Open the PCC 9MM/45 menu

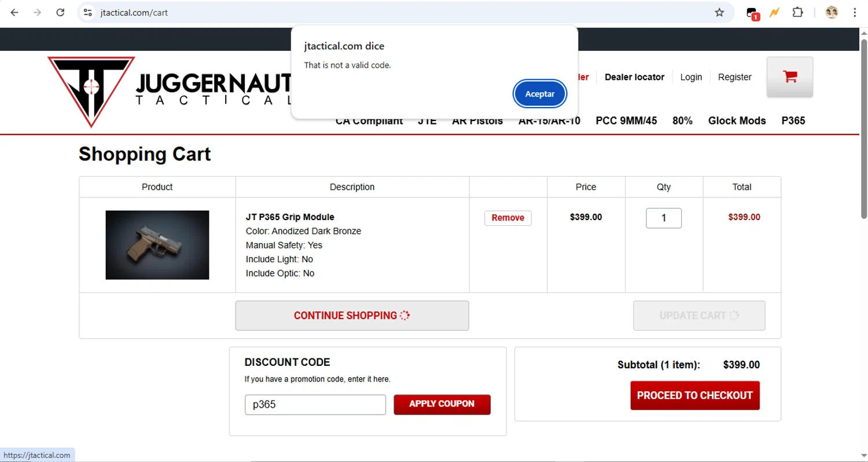(x=626, y=121)
